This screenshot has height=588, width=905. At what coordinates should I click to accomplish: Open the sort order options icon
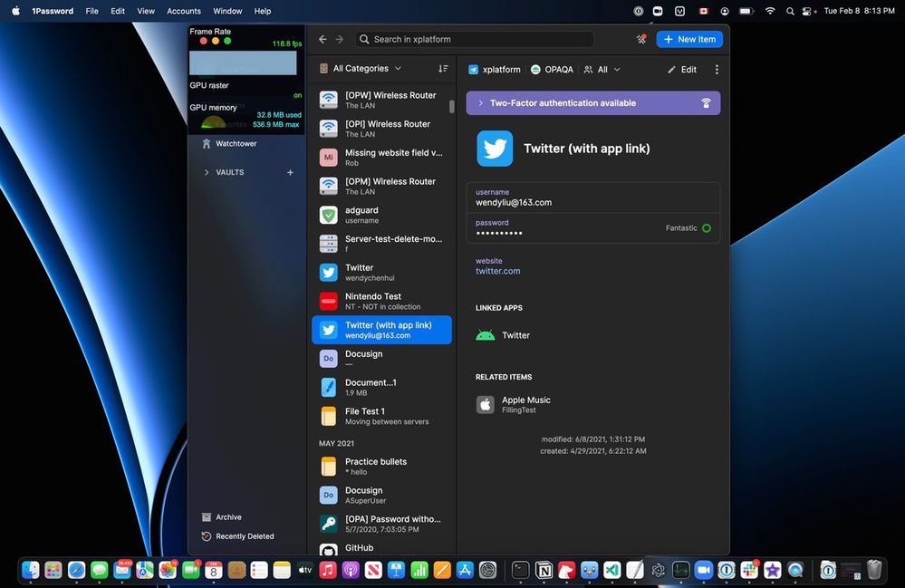(443, 69)
